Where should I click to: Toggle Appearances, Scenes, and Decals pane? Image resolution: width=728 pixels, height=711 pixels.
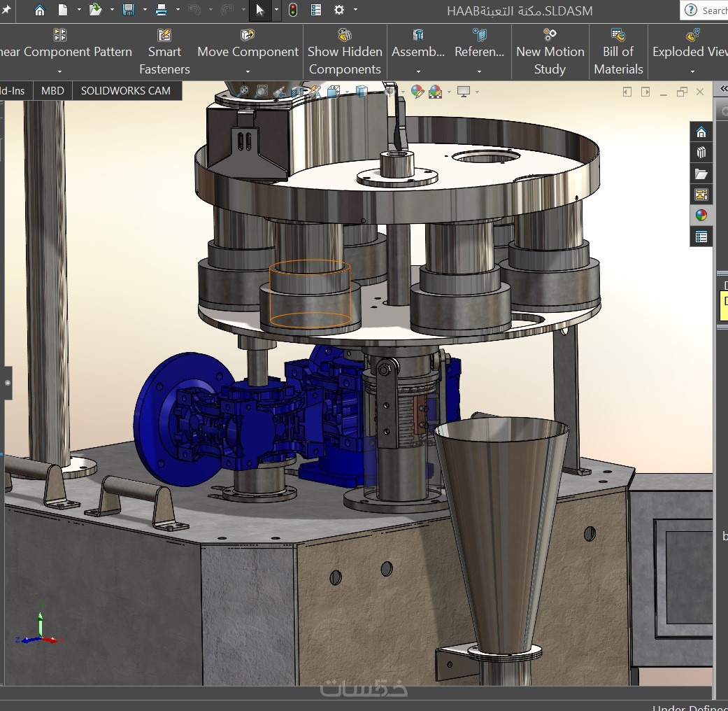click(701, 216)
